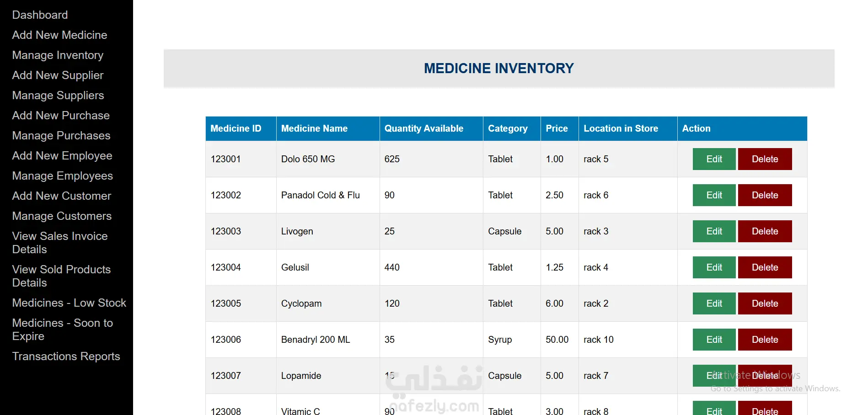The image size is (868, 415).
Task: Go to Add New Medicine
Action: click(x=59, y=35)
